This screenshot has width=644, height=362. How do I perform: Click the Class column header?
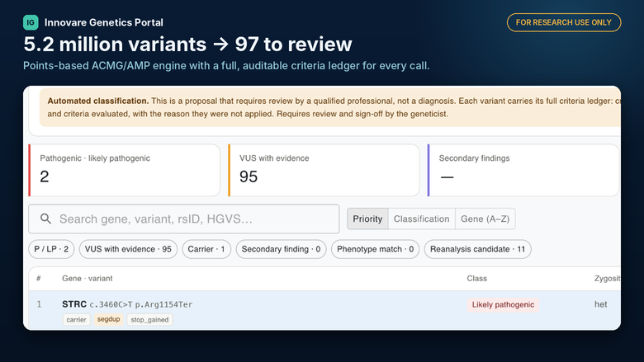coord(477,279)
